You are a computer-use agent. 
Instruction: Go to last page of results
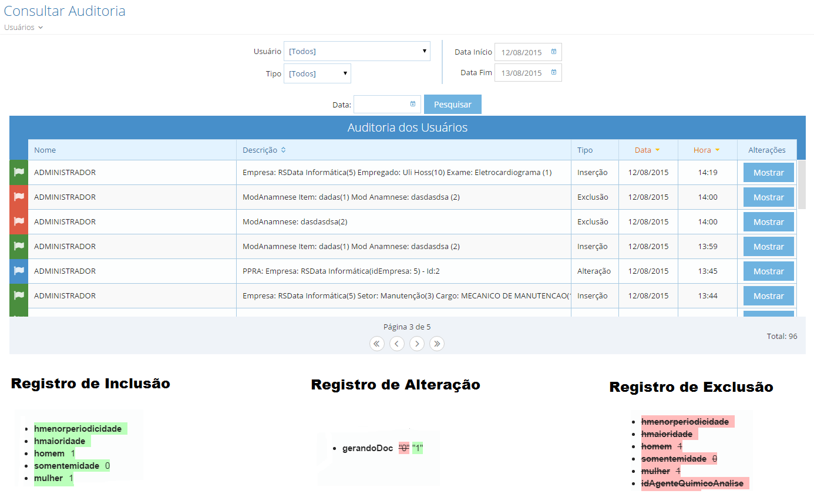[437, 344]
